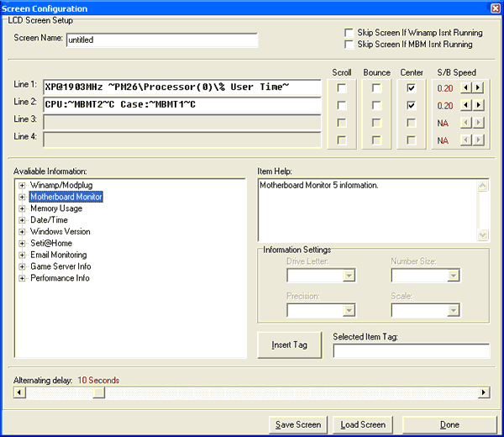
Task: Toggle Bounce checkbox for Line 1
Action: 376,87
